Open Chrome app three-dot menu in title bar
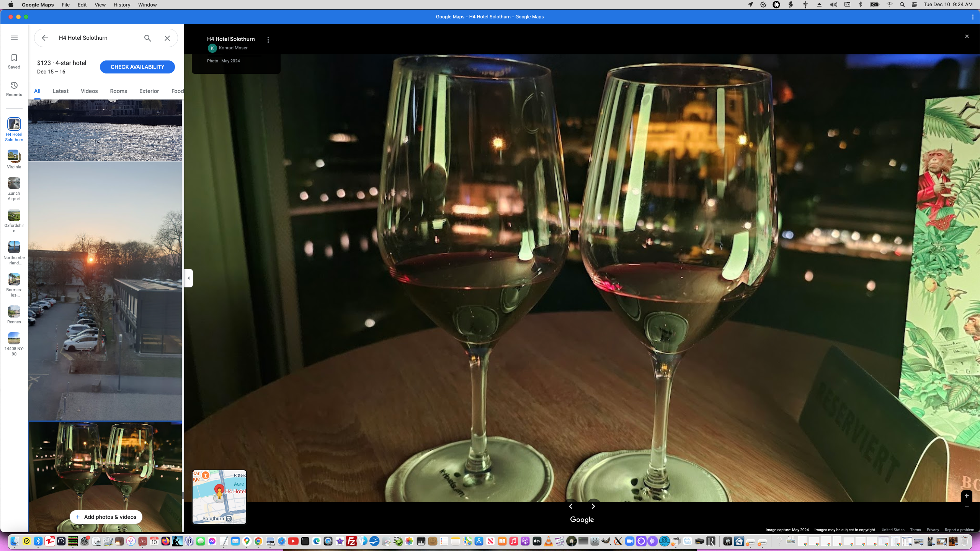The image size is (980, 551). [x=973, y=17]
